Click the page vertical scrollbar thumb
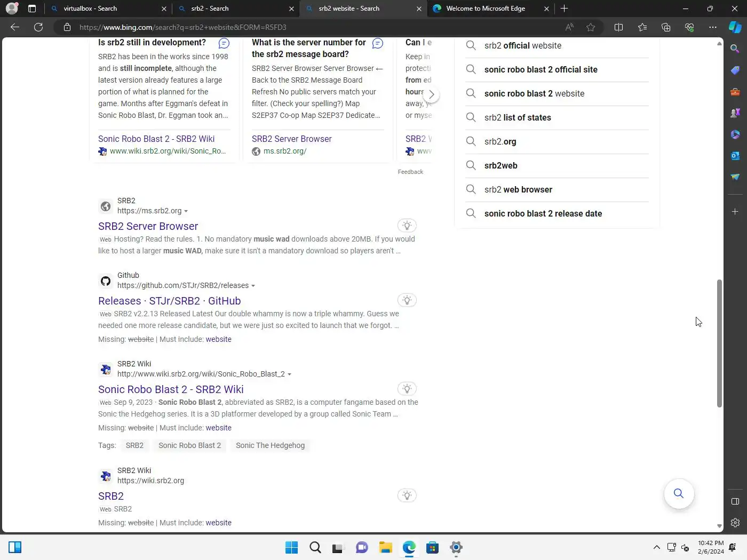747x560 pixels. coord(719,343)
